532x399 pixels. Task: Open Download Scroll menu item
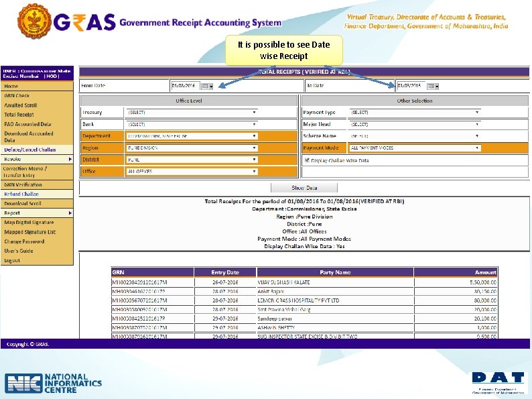37,204
